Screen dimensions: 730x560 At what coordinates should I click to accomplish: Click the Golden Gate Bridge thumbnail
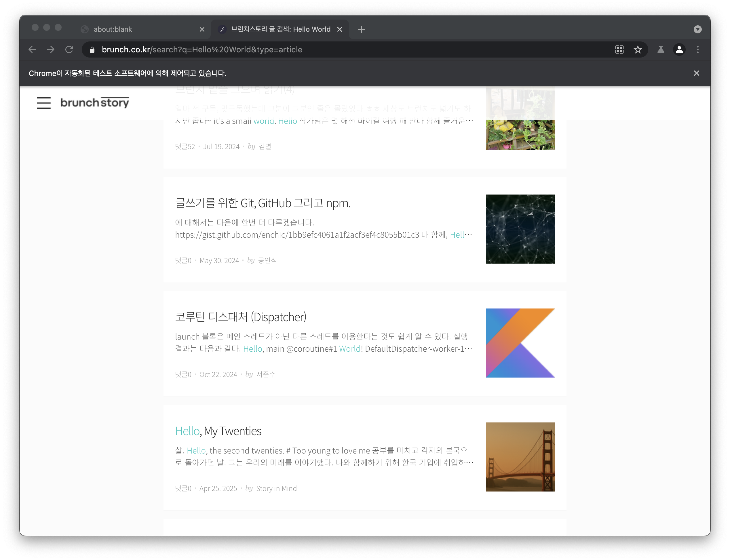(520, 457)
